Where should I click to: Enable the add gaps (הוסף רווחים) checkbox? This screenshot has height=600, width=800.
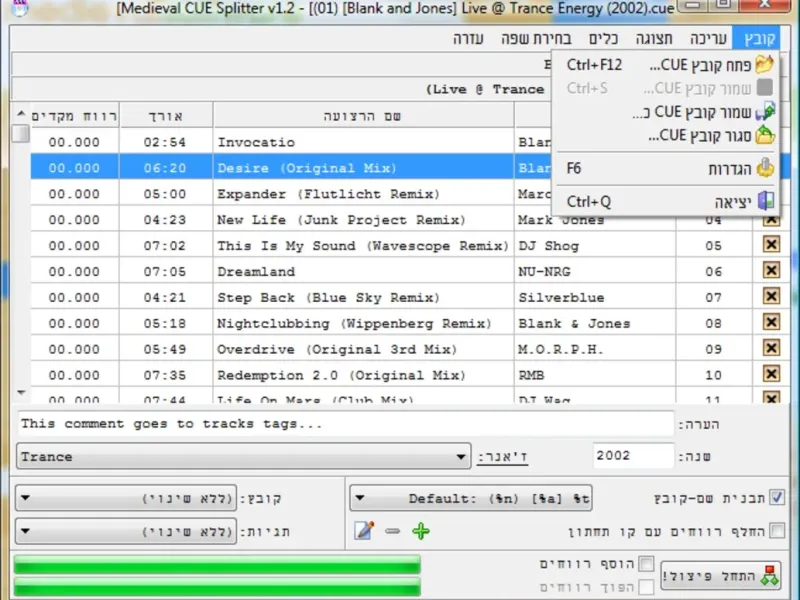[x=646, y=564]
